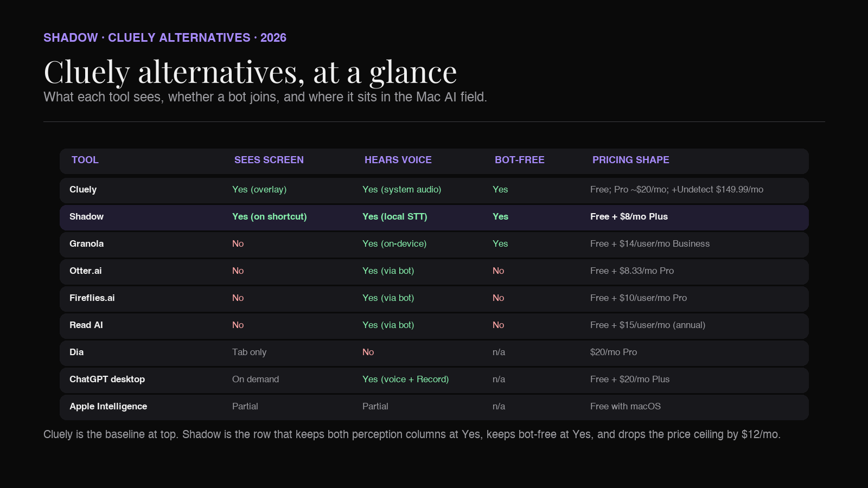The image size is (868, 488).
Task: Click 'Yes (on shortcut)' in Shadow row
Action: 270,217
